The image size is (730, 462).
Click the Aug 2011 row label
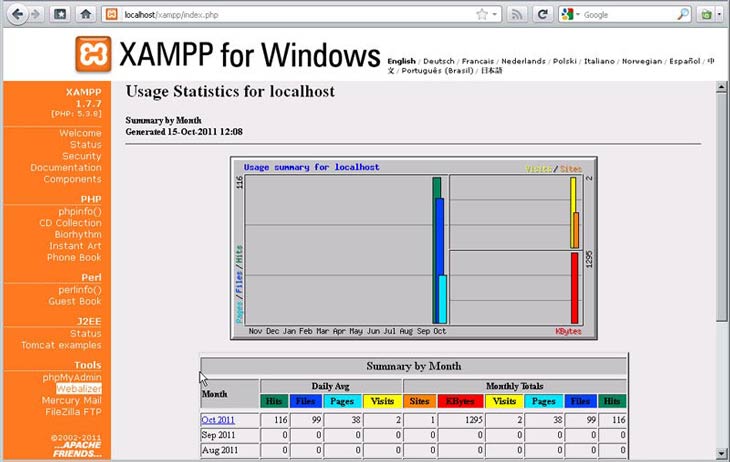point(220,450)
